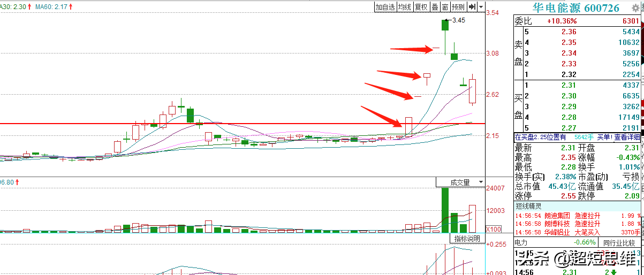Screen dimensions: 644x275
Task: Open the toolbar dropdown arrow beside jump icon
Action: click(x=481, y=6)
